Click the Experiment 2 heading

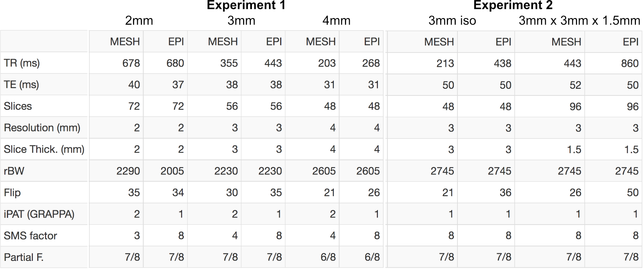click(x=513, y=5)
